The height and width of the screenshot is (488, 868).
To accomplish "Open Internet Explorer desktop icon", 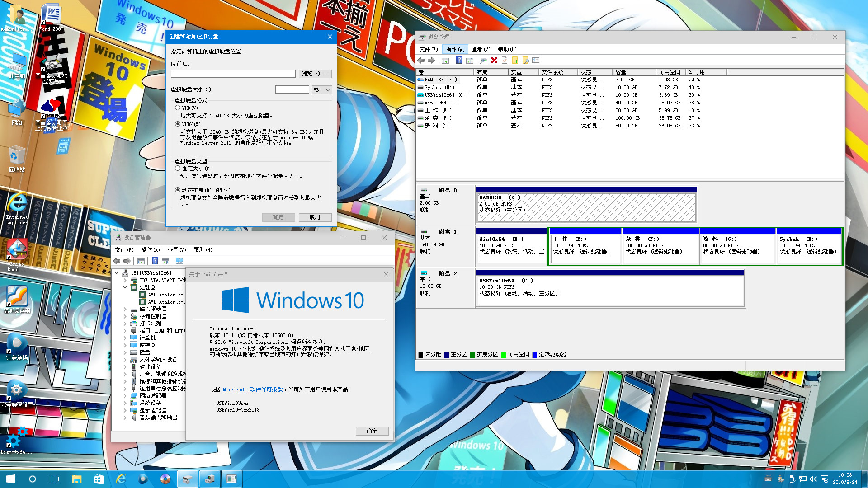I will 17,208.
